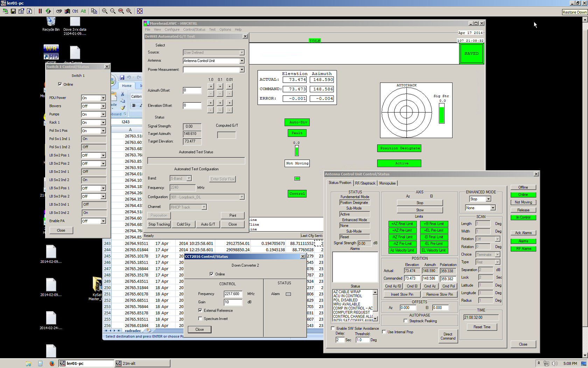Click the Auto G/T button

point(208,224)
